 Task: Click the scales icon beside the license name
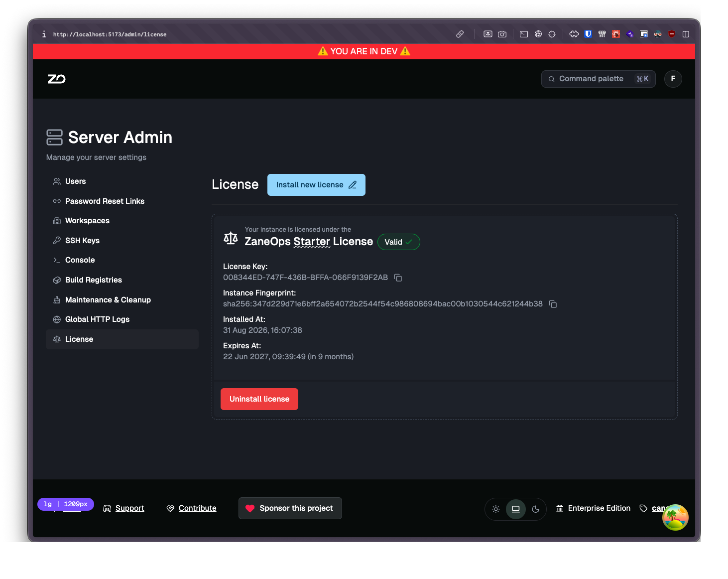point(231,238)
